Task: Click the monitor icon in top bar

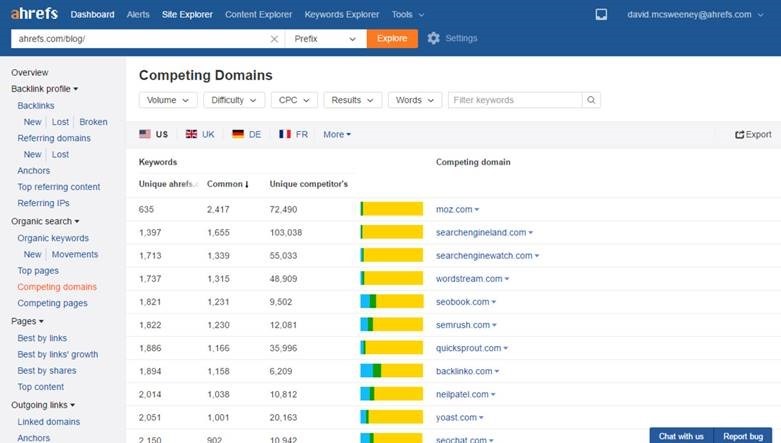Action: [x=601, y=15]
